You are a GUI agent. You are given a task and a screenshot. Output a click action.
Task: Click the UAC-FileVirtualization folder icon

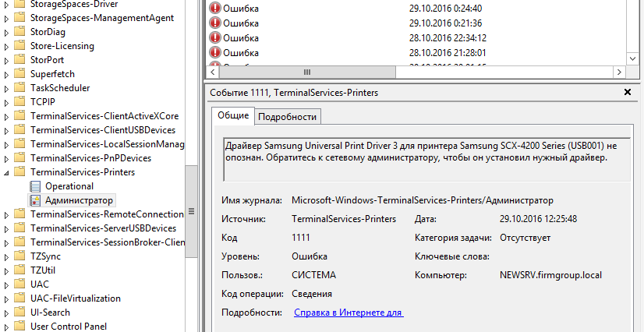click(x=19, y=298)
